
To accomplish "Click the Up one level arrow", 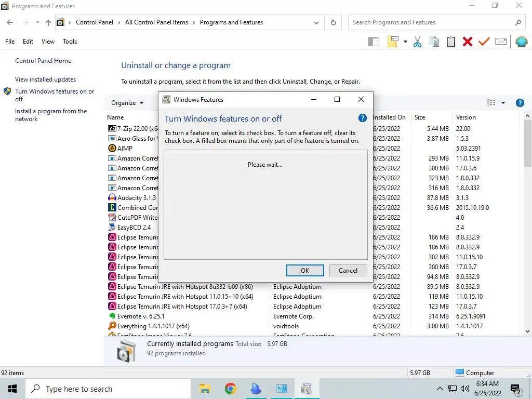I will coord(48,22).
